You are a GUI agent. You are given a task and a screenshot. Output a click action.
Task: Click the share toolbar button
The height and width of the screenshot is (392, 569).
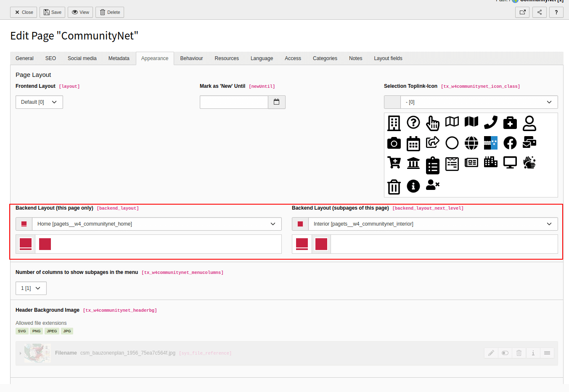(x=540, y=12)
